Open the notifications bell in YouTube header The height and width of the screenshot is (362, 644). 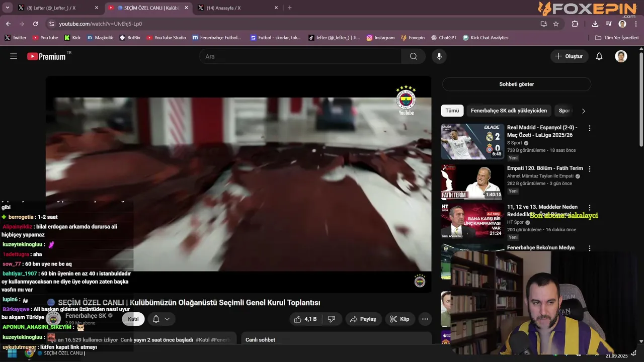[599, 56]
